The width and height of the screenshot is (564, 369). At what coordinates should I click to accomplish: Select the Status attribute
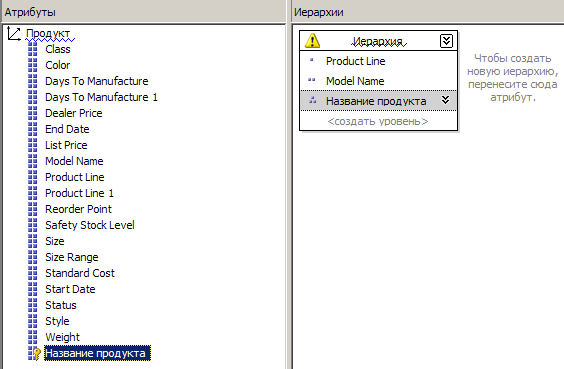point(61,305)
